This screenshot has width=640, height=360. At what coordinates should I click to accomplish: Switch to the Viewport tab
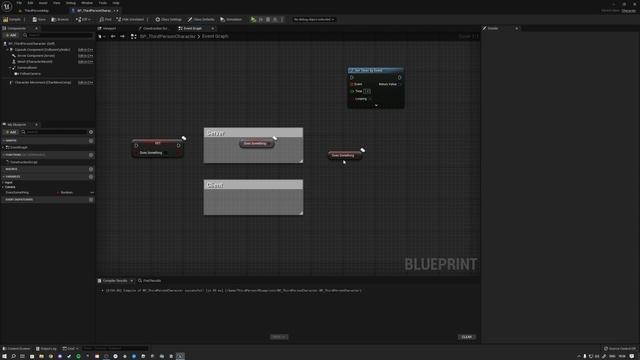click(x=107, y=28)
